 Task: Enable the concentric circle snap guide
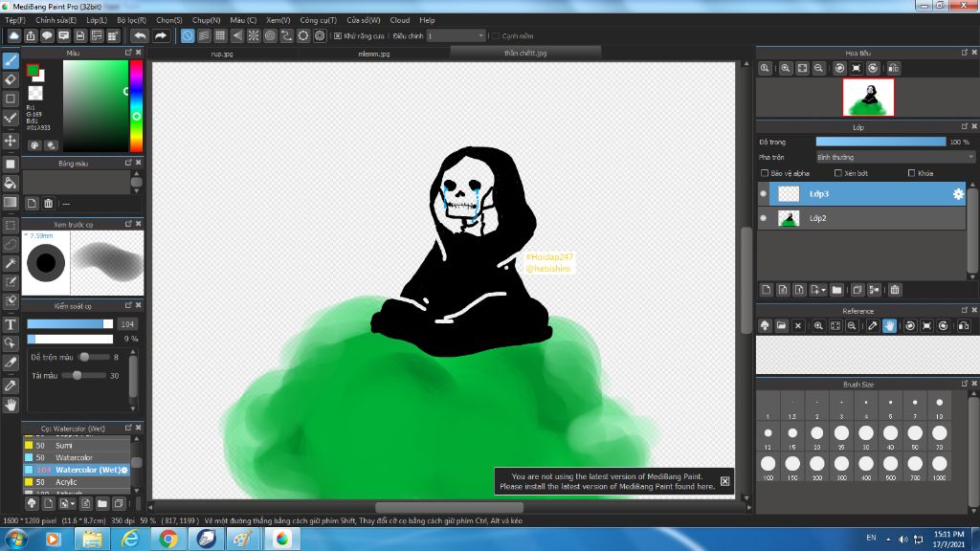tap(270, 35)
